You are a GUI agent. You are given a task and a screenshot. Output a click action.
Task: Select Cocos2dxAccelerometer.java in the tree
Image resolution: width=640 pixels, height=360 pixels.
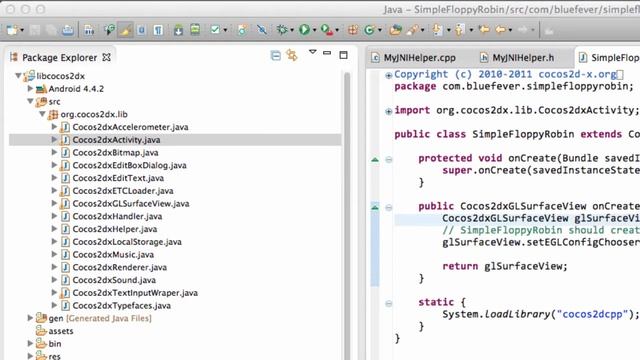[x=130, y=127]
